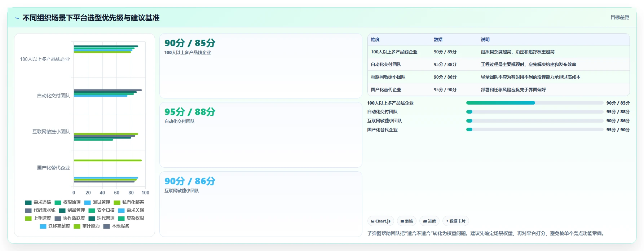Image resolution: width=644 pixels, height=251 pixels.
Task: Click note 组织复杂度越高，治理和追踪权重越高
Action: tap(517, 52)
